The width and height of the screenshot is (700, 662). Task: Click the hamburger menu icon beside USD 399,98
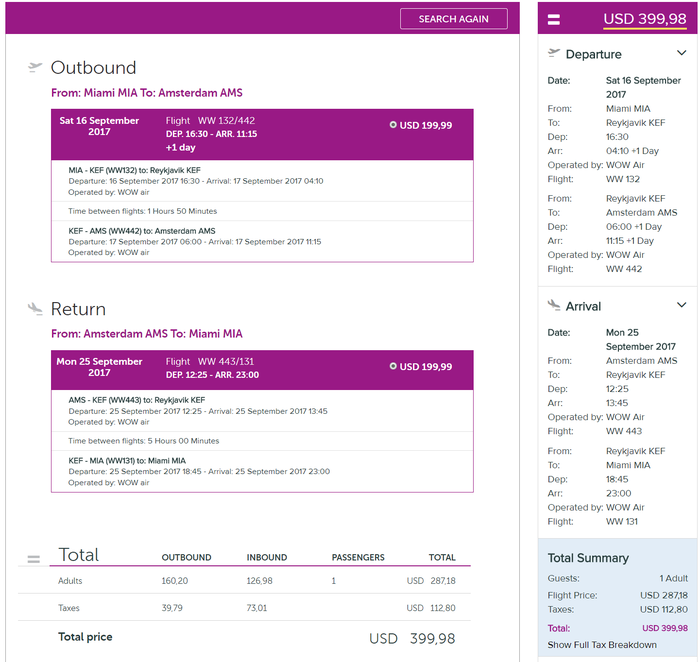554,19
